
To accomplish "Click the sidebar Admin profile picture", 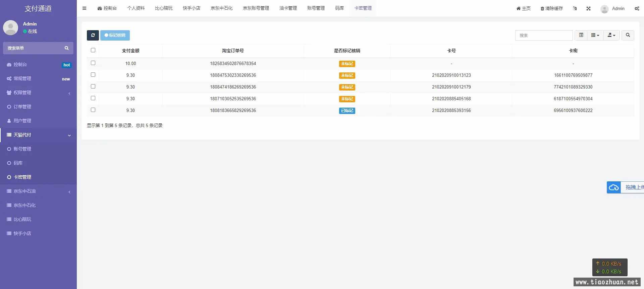I will pos(10,27).
